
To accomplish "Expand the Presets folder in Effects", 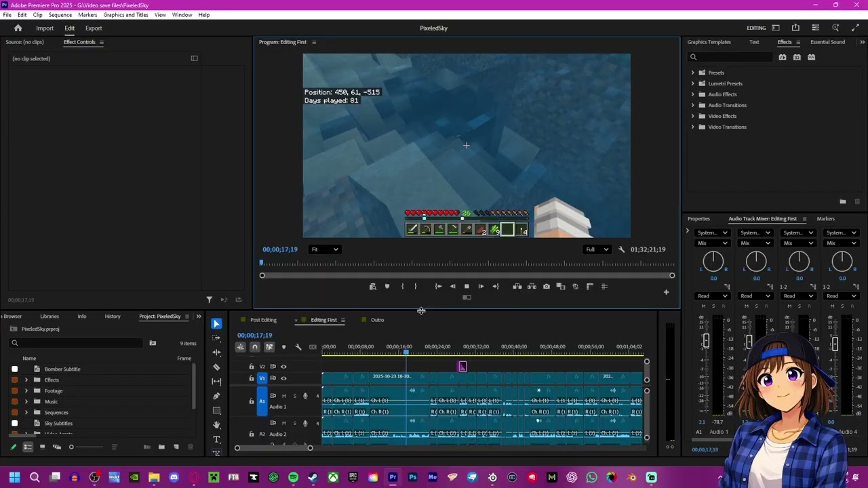I will tap(692, 73).
